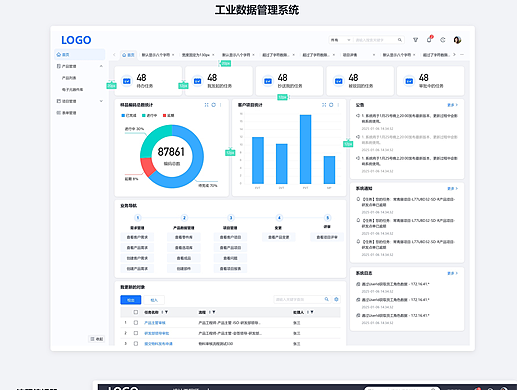
Task: Open the filter arrow on 处理人 column
Action: [x=312, y=312]
